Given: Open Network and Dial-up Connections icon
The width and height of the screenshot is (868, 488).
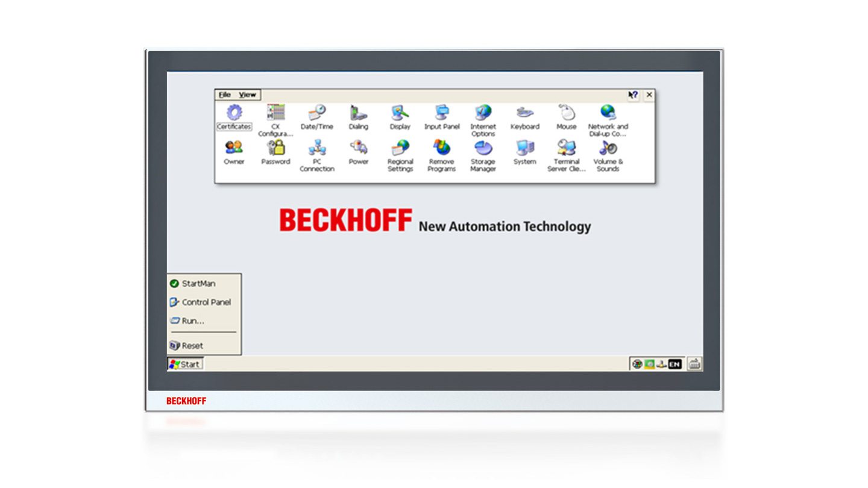Looking at the screenshot, I should coord(608,120).
